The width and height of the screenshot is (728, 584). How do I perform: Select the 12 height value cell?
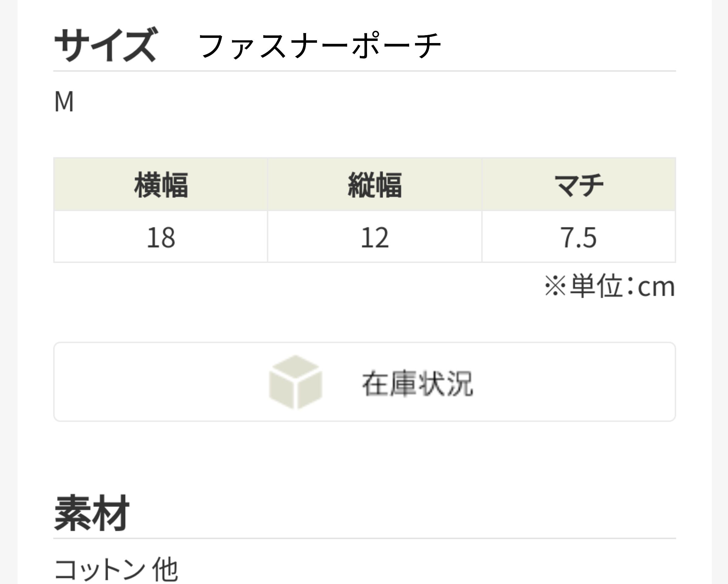pos(375,237)
